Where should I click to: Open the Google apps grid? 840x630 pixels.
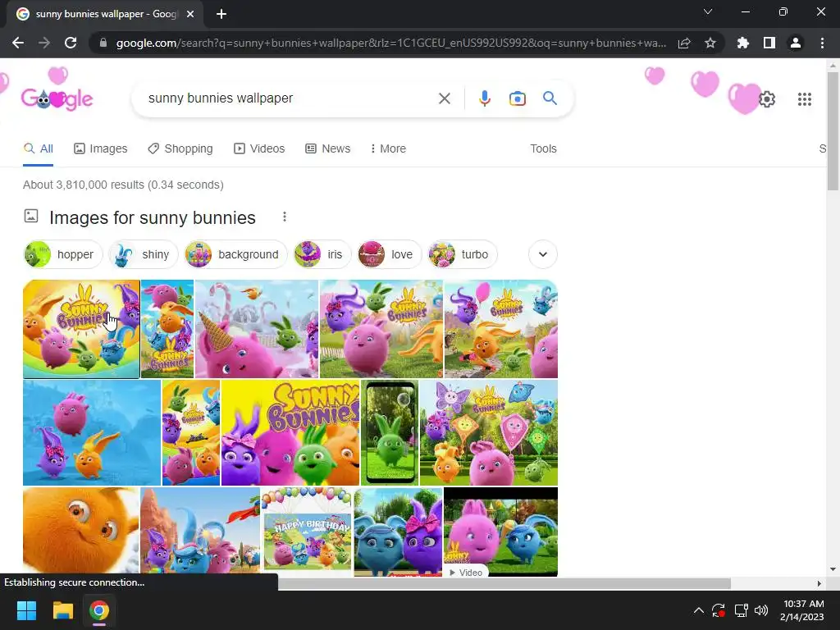click(804, 99)
